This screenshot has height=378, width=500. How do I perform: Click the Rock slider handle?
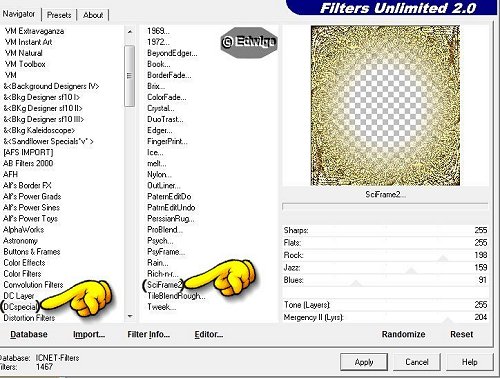443,258
